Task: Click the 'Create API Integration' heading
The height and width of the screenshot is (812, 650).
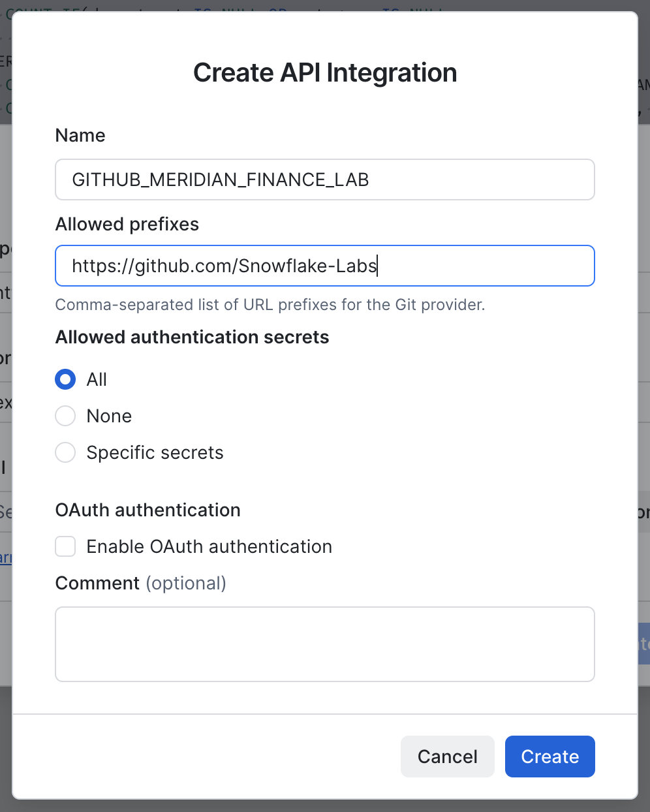Action: click(x=325, y=72)
